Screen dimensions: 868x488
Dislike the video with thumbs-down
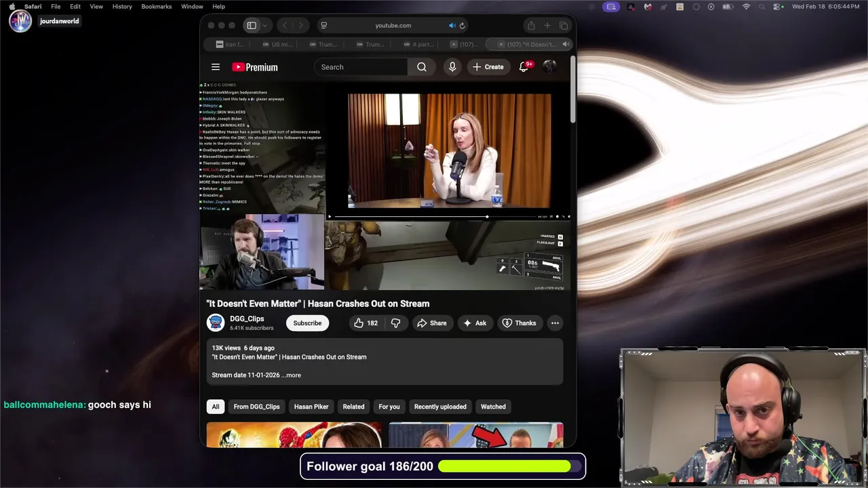tap(396, 323)
